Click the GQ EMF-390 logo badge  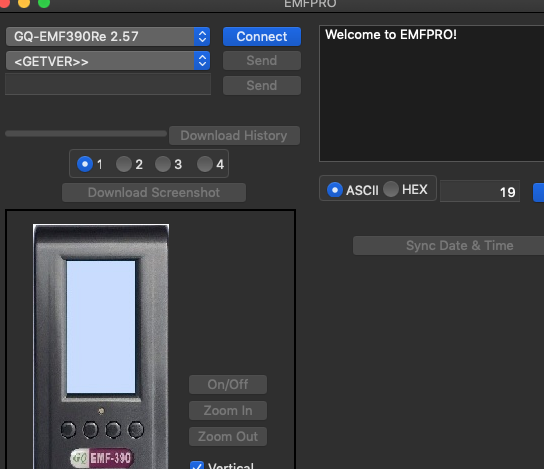tap(102, 458)
